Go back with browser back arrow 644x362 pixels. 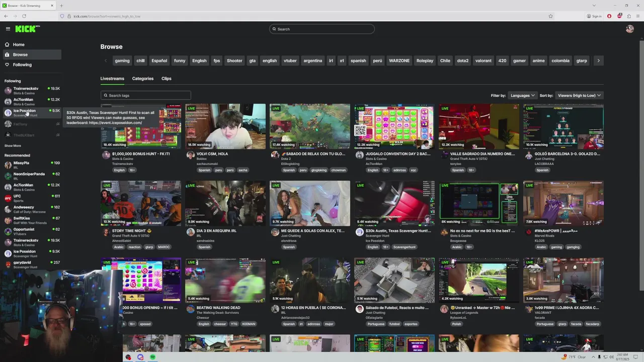[x=6, y=16]
